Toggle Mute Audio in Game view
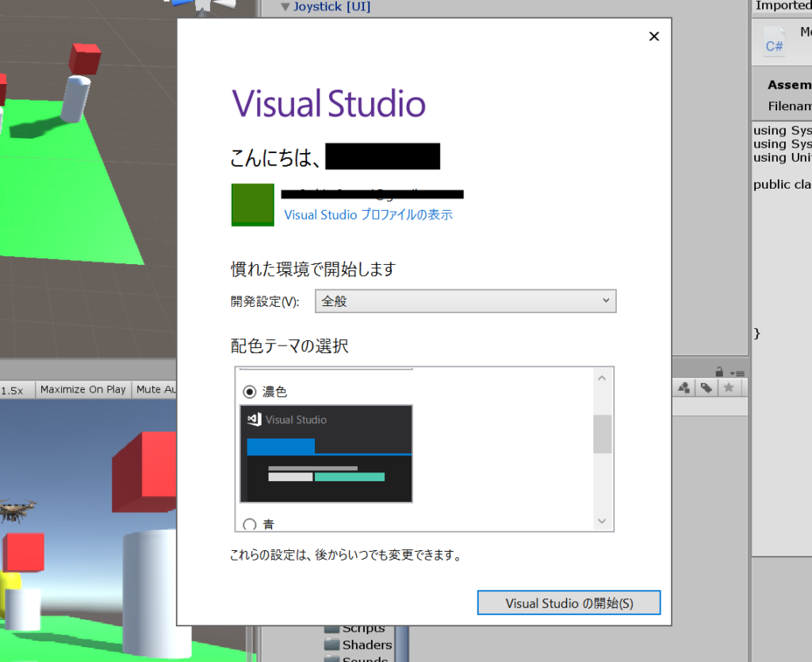Screen dimensions: 812x662 click(x=154, y=389)
